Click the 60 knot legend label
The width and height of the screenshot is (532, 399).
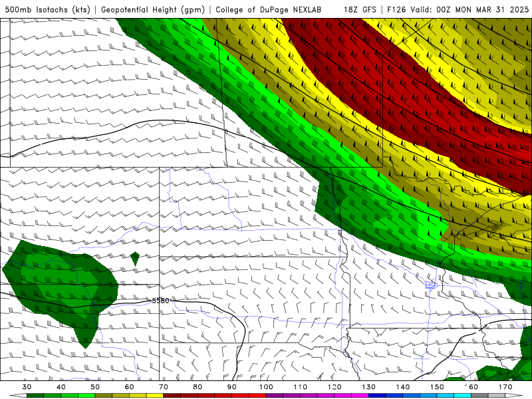[x=129, y=387]
